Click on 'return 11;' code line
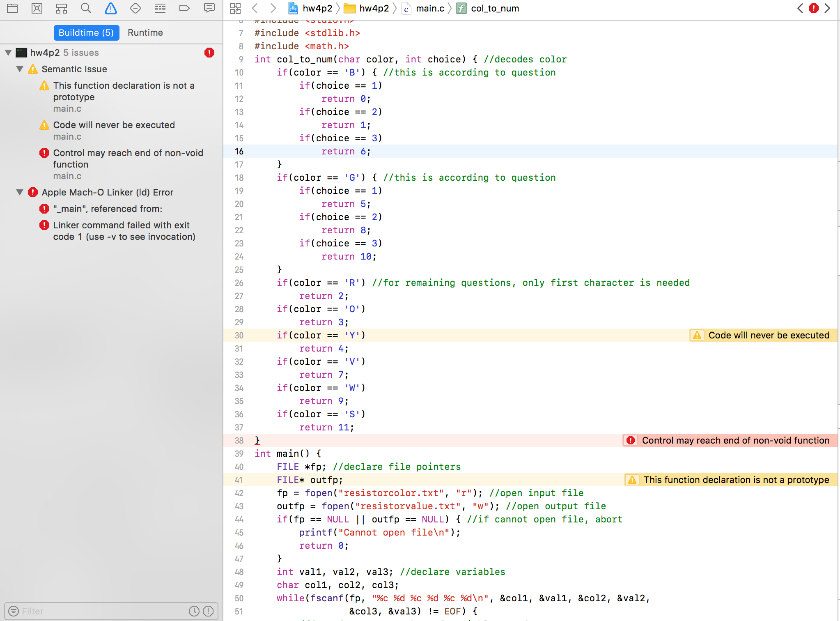Viewport: 840px width, 621px height. [x=326, y=427]
